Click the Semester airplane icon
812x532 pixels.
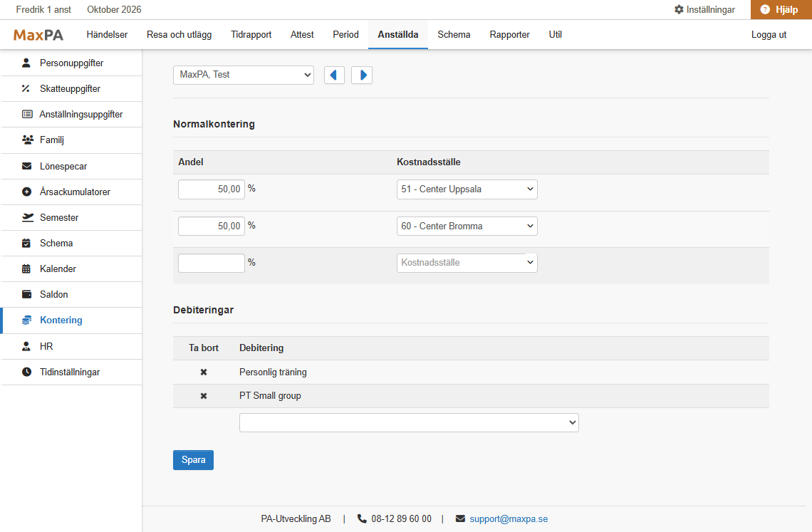tap(28, 217)
